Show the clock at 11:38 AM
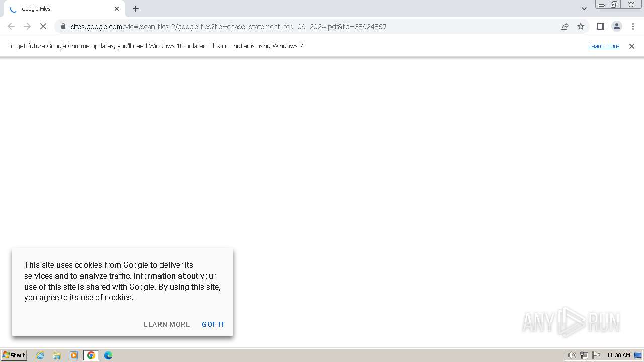Image resolution: width=644 pixels, height=362 pixels. pos(618,355)
